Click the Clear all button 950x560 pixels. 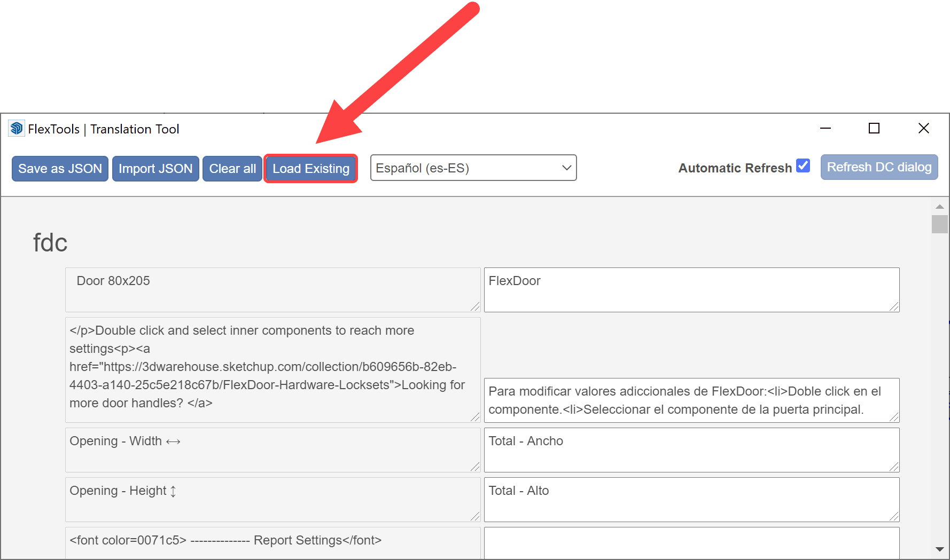(x=232, y=169)
